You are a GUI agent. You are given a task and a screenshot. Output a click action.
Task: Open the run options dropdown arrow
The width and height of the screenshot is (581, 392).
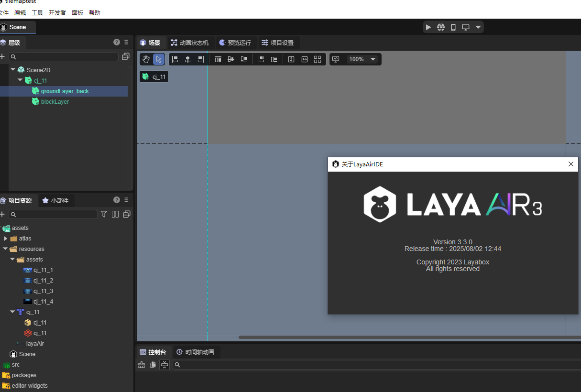(478, 27)
